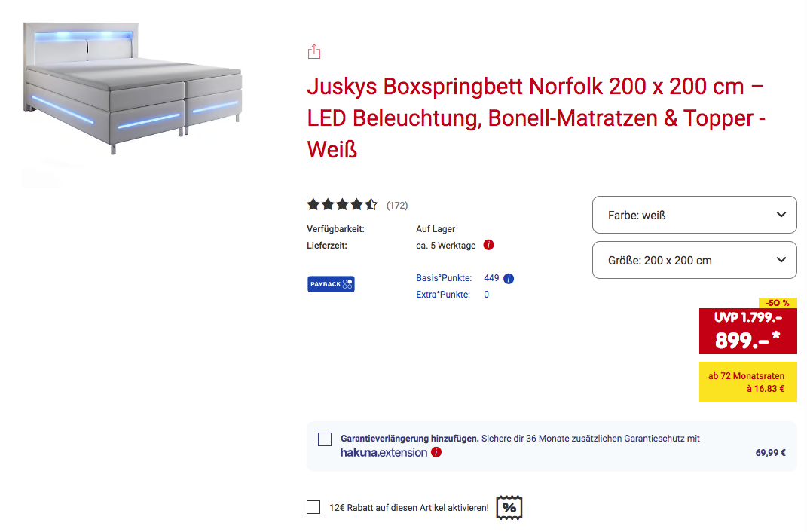Click the -50 % discount badge
The width and height of the screenshot is (807, 532).
point(777,303)
